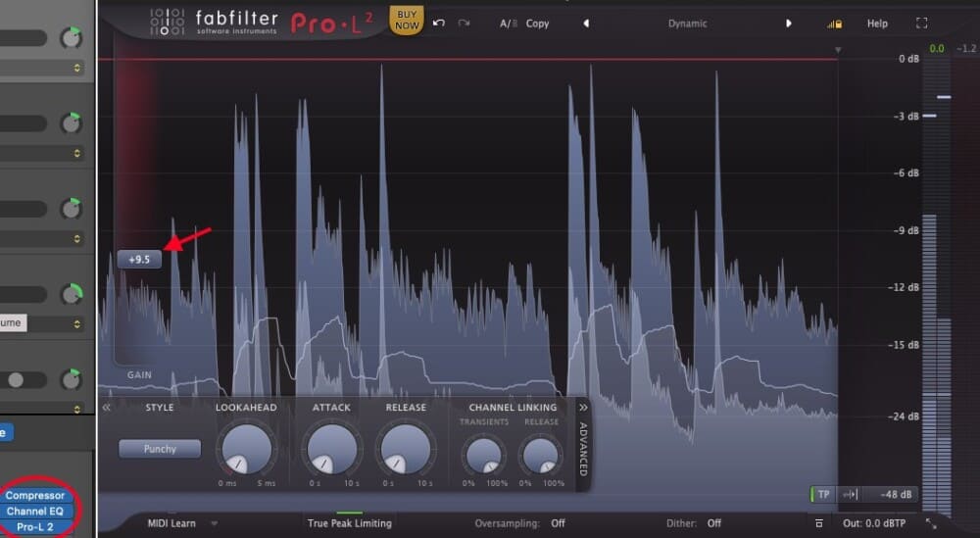Select the Pro-L 2 plug-in slot in Logic
Viewport: 980px width, 538px height.
(x=35, y=527)
